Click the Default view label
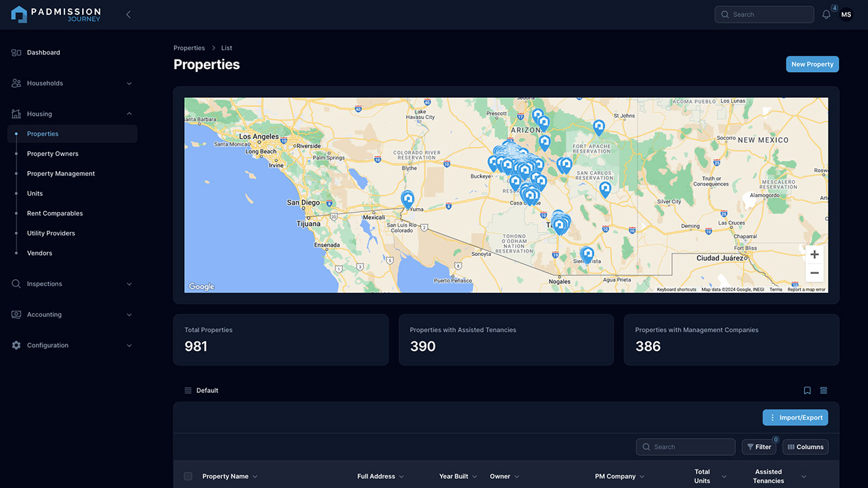Viewport: 868px width, 488px height. coord(207,391)
